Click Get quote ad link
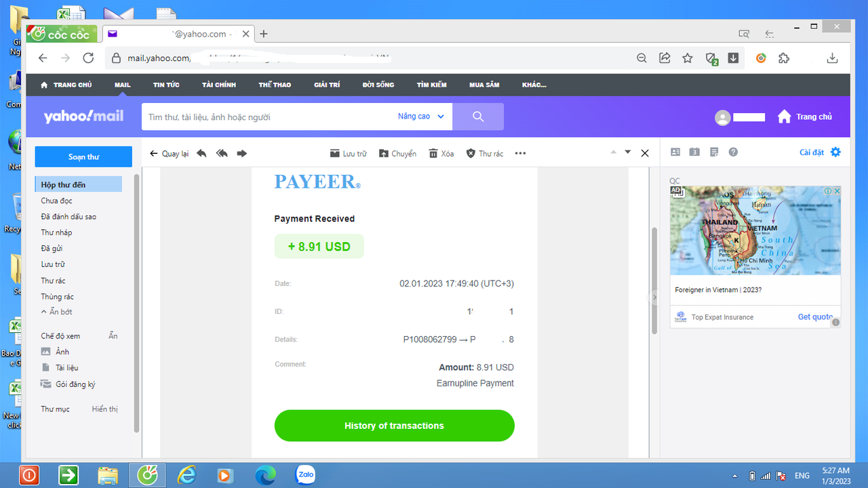868x488 pixels. click(x=815, y=317)
